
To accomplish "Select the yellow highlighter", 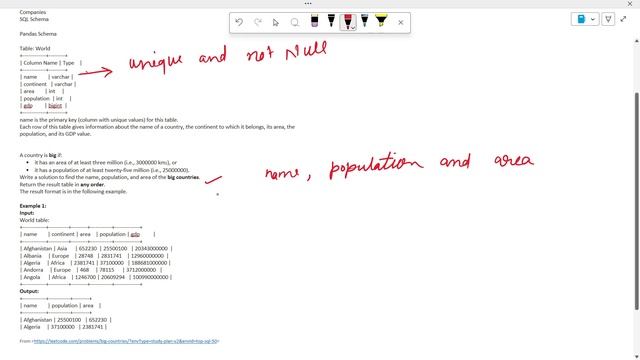I will (381, 20).
